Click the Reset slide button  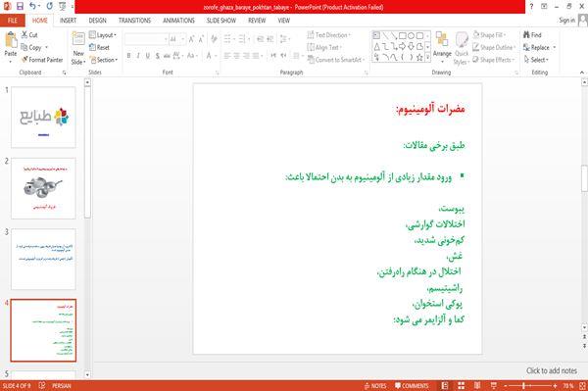point(99,47)
